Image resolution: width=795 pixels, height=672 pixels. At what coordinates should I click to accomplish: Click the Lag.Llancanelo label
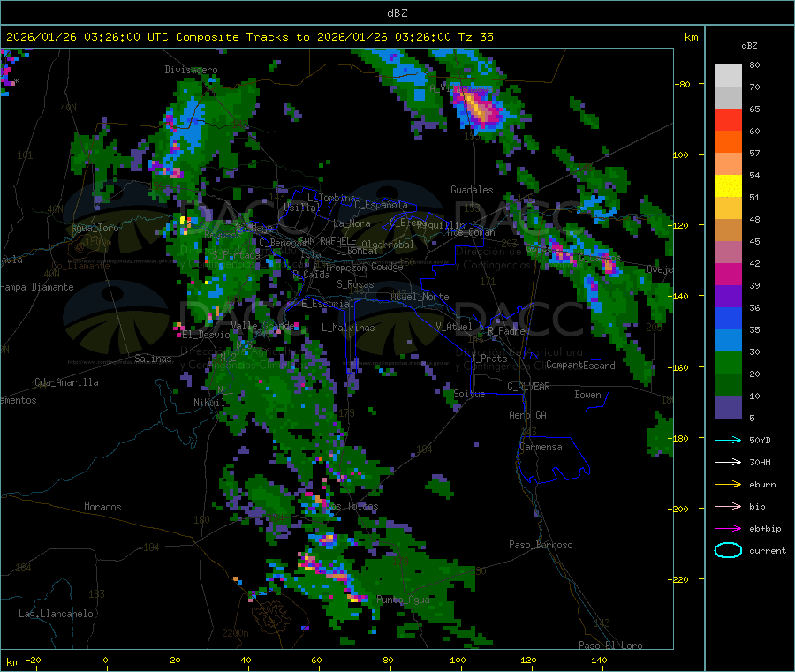[x=56, y=615]
